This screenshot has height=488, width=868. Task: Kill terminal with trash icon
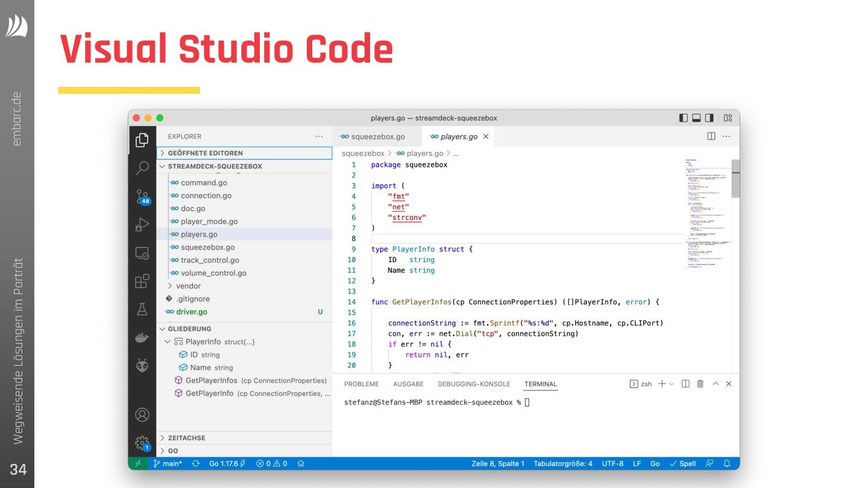tap(700, 384)
